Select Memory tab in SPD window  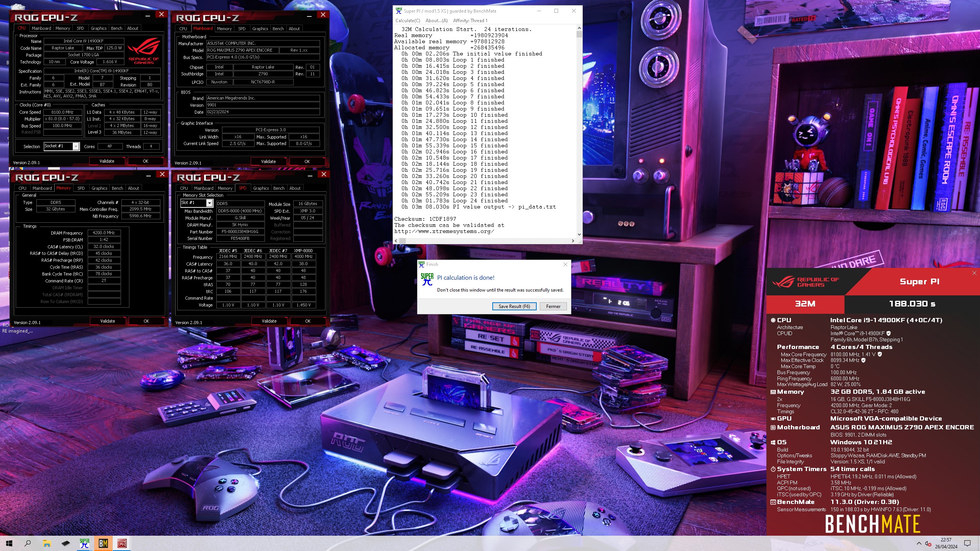click(x=225, y=188)
